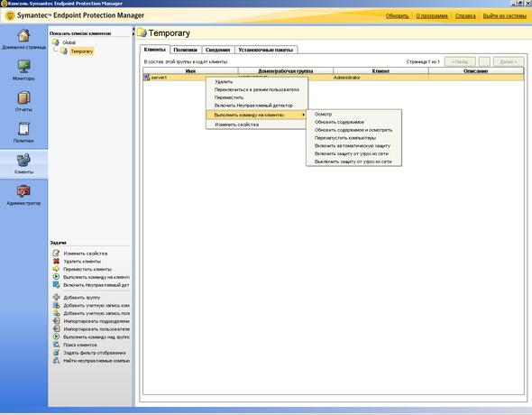Switch to the Установочные пакеты tab
Screen dimensions: 532x415
[x=266, y=50]
